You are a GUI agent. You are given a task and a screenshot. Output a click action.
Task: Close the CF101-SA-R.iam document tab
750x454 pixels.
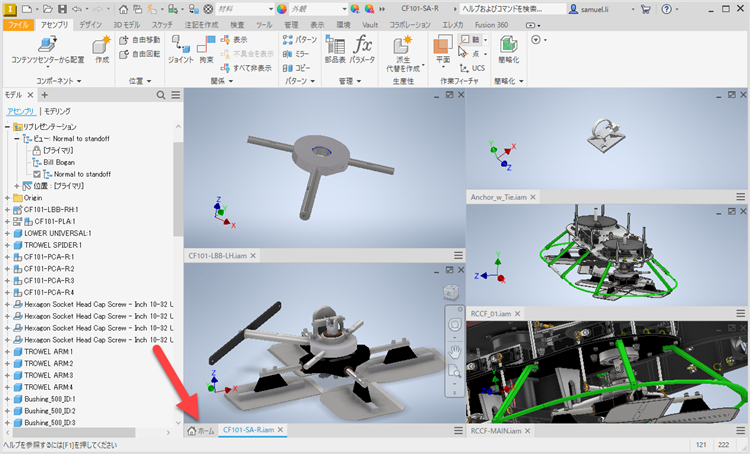[281, 430]
